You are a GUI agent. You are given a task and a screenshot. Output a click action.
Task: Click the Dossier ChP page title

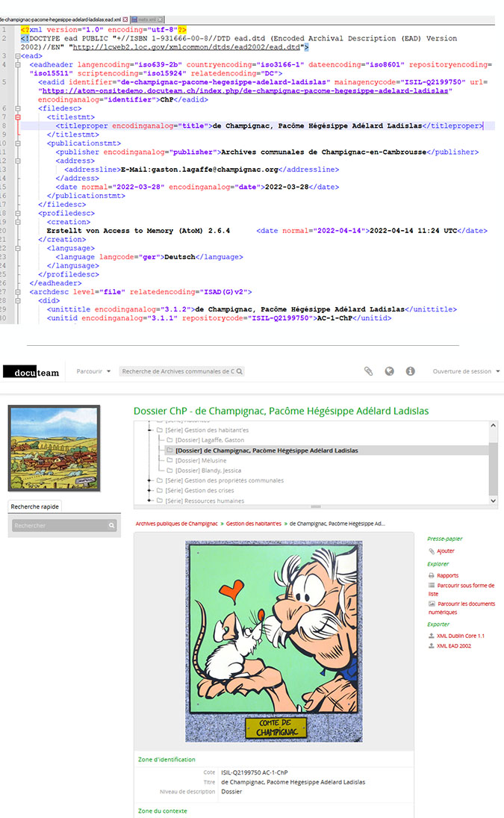(x=281, y=411)
